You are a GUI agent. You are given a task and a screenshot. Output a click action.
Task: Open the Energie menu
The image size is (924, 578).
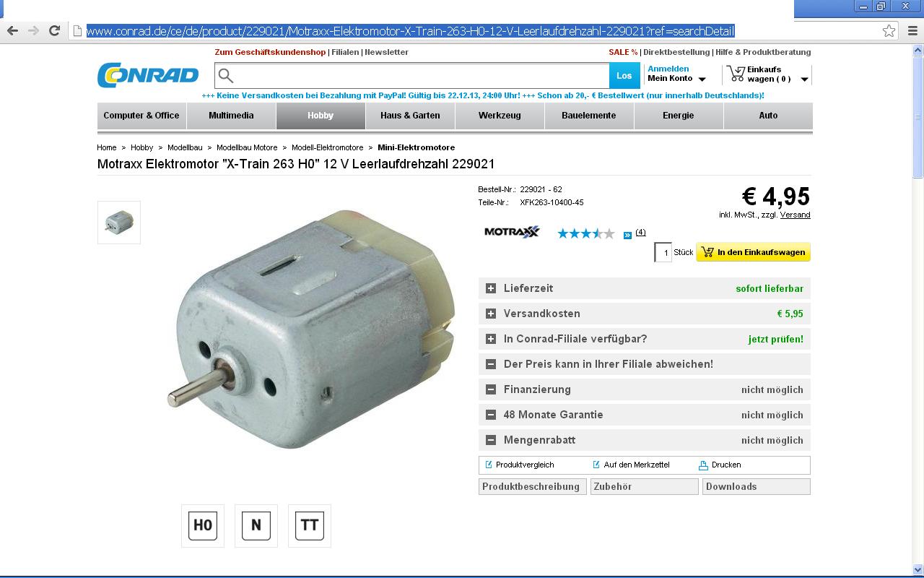679,116
